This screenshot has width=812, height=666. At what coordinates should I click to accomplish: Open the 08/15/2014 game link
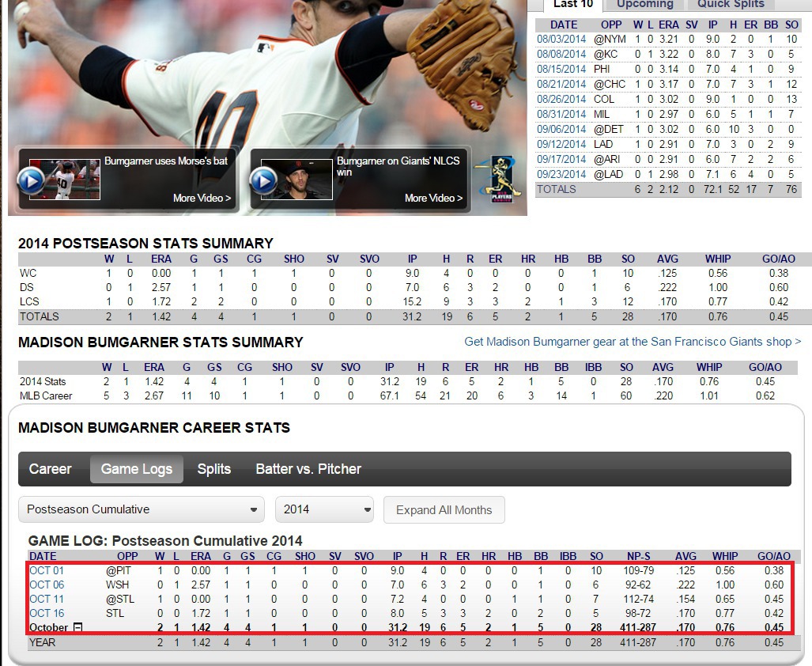click(x=561, y=70)
